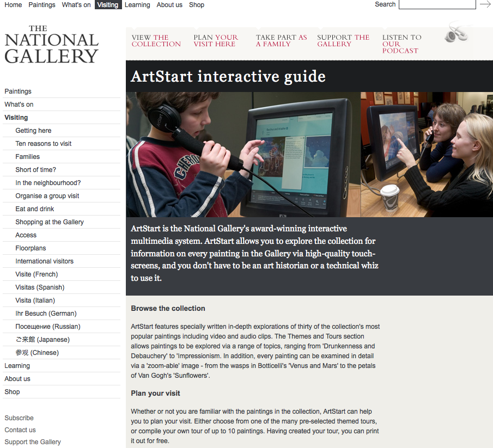Click the bold Plan your visit heading

point(155,394)
